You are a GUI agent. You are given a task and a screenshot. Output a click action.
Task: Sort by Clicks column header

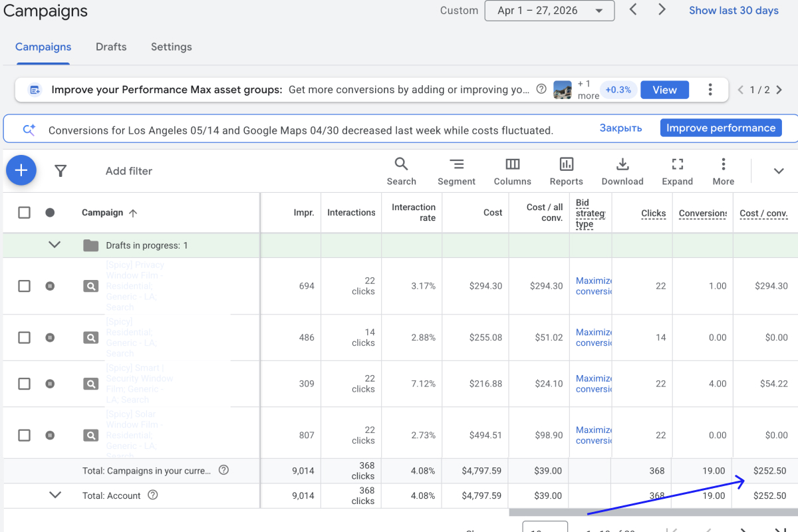[654, 213]
